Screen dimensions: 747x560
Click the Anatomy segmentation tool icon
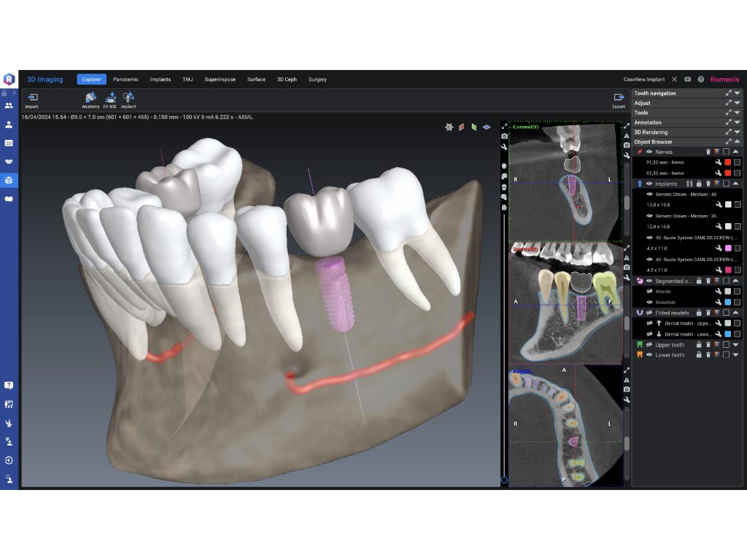90,98
